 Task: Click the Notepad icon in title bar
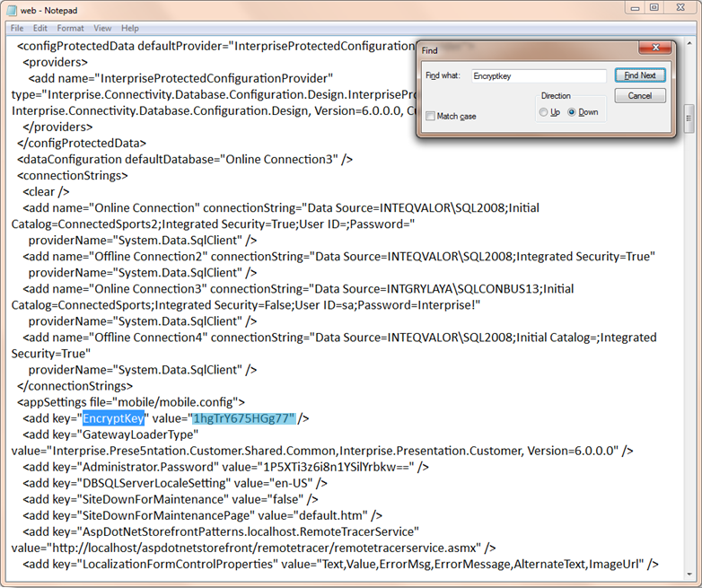(x=11, y=8)
